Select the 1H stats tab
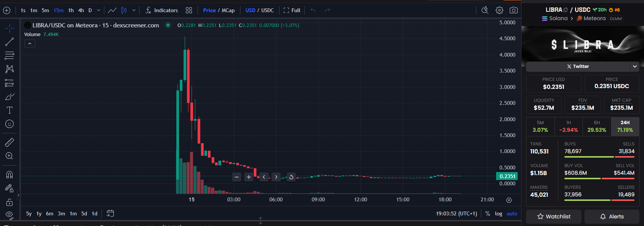Viewport: 644px width, 226px height. pyautogui.click(x=569, y=126)
